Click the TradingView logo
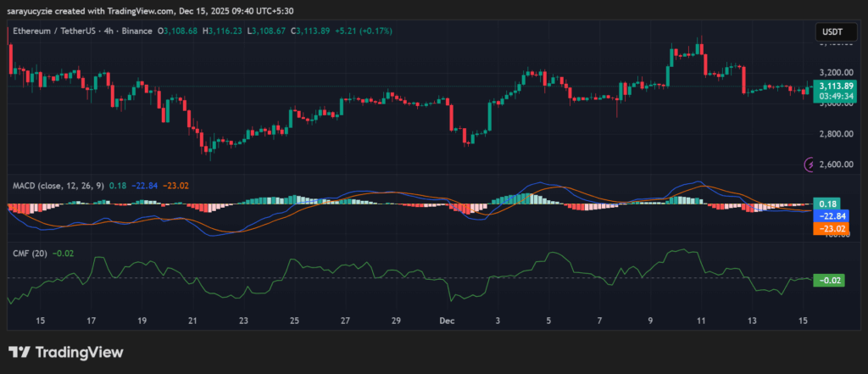The image size is (868, 374). pyautogui.click(x=65, y=352)
